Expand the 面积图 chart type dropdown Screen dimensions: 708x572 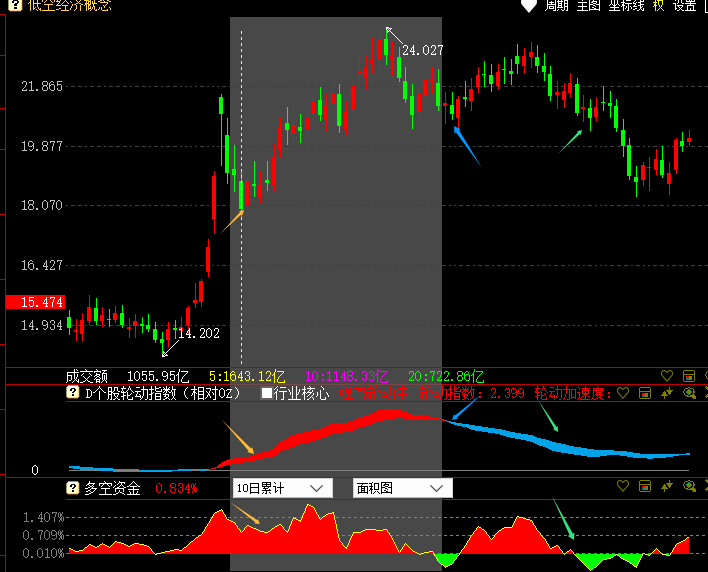coord(403,488)
